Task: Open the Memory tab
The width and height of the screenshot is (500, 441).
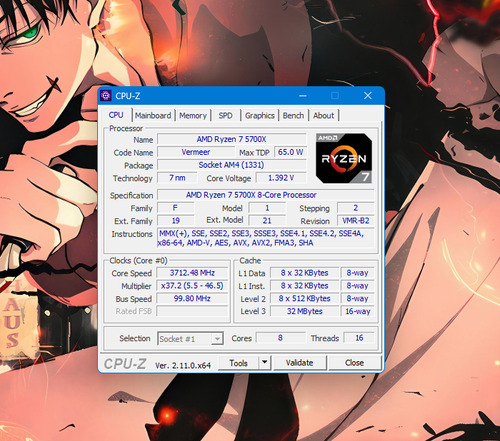Action: (193, 116)
